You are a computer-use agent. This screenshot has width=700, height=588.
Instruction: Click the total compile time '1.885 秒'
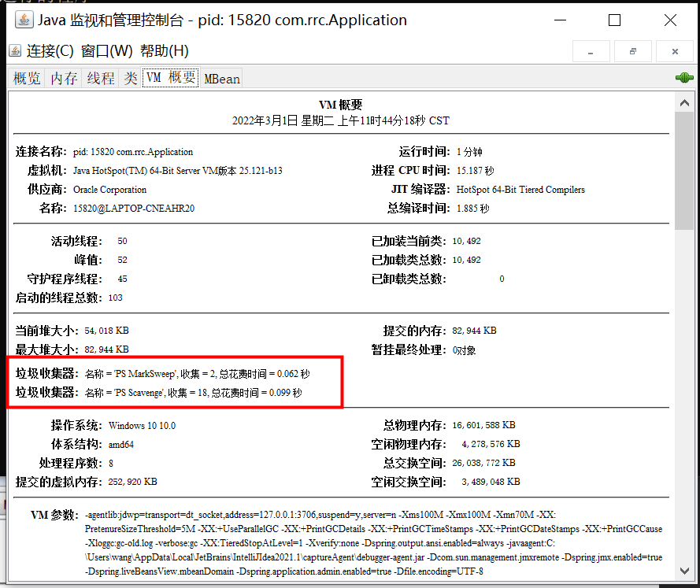tap(472, 209)
